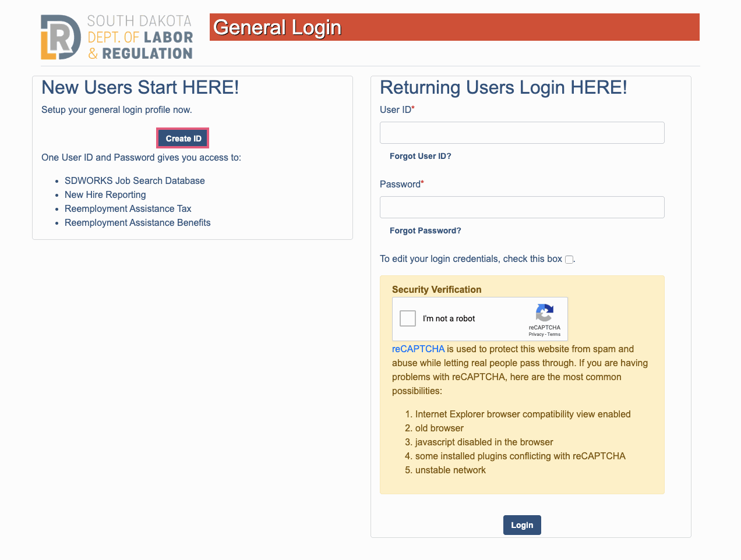741x560 pixels.
Task: Click the Create ID button
Action: click(x=183, y=139)
